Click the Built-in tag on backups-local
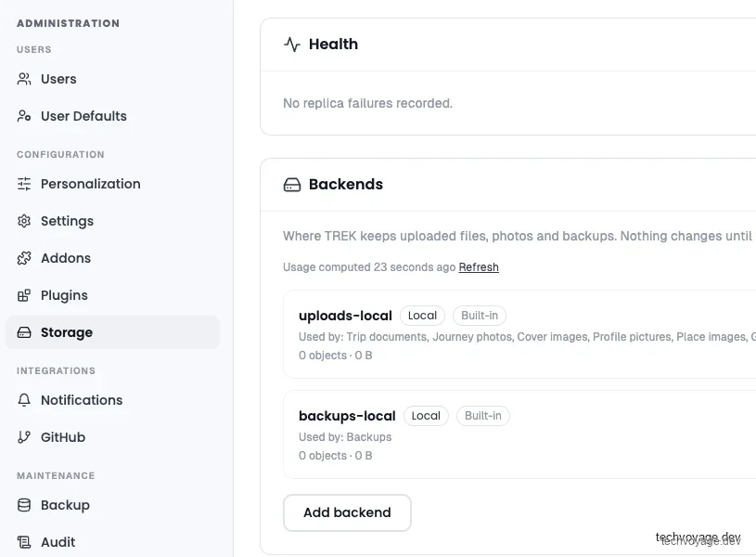 pos(483,416)
